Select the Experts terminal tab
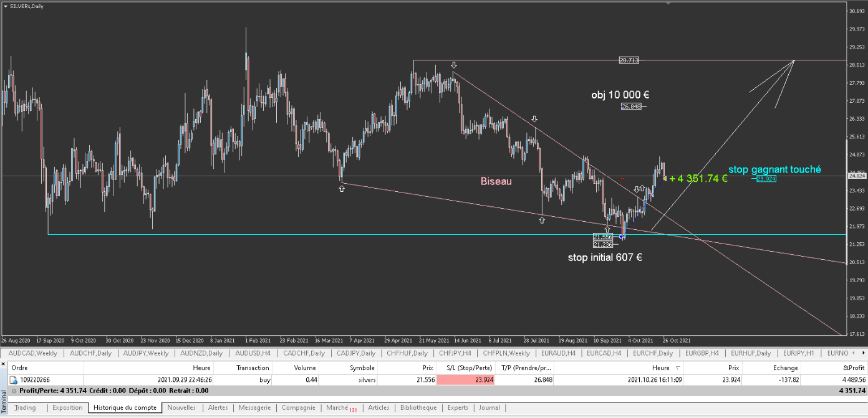 click(458, 407)
